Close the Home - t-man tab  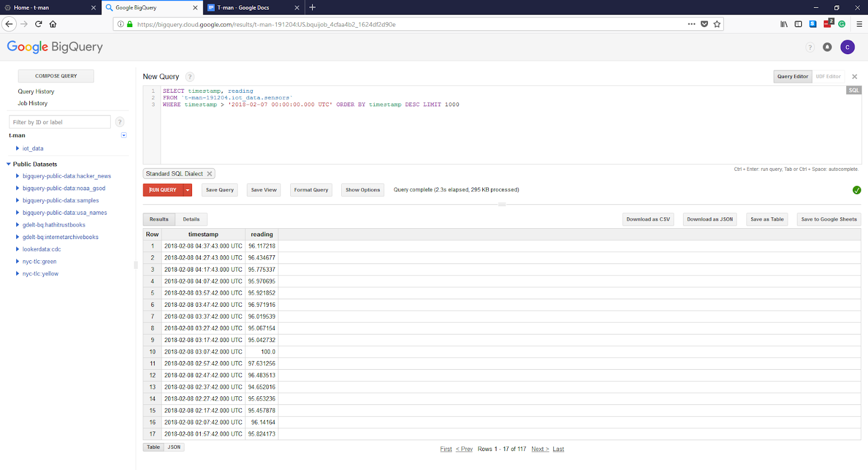click(x=93, y=8)
